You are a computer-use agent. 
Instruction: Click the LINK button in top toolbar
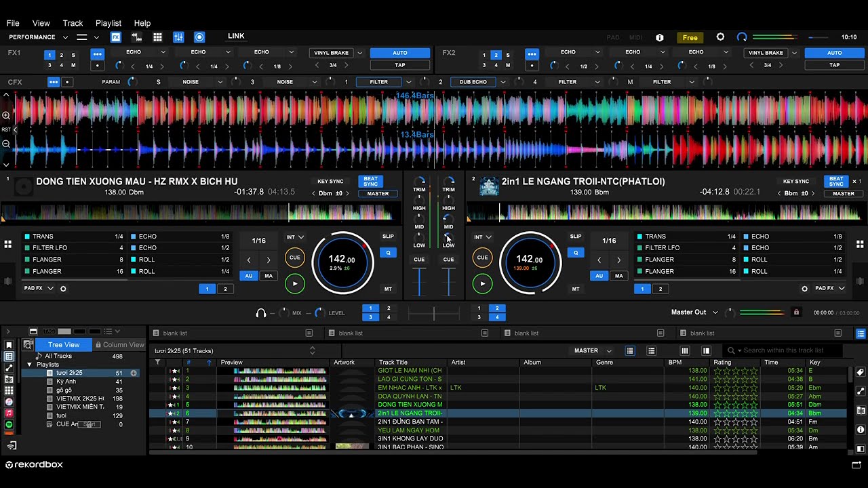[236, 37]
